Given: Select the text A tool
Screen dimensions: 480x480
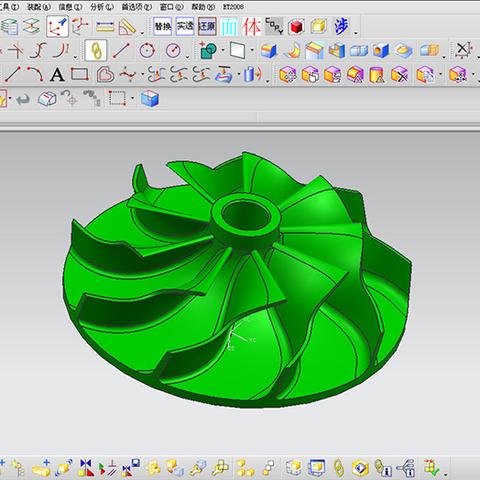Looking at the screenshot, I should click(57, 75).
